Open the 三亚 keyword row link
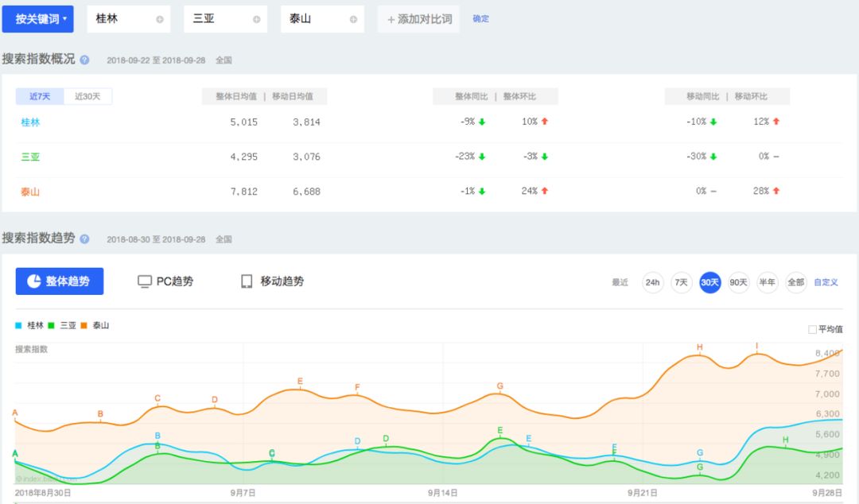 (30, 157)
